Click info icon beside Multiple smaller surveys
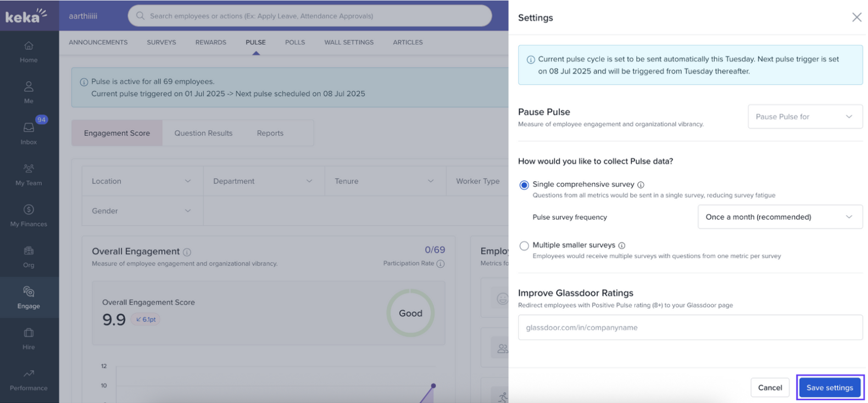868x403 pixels. coord(622,245)
